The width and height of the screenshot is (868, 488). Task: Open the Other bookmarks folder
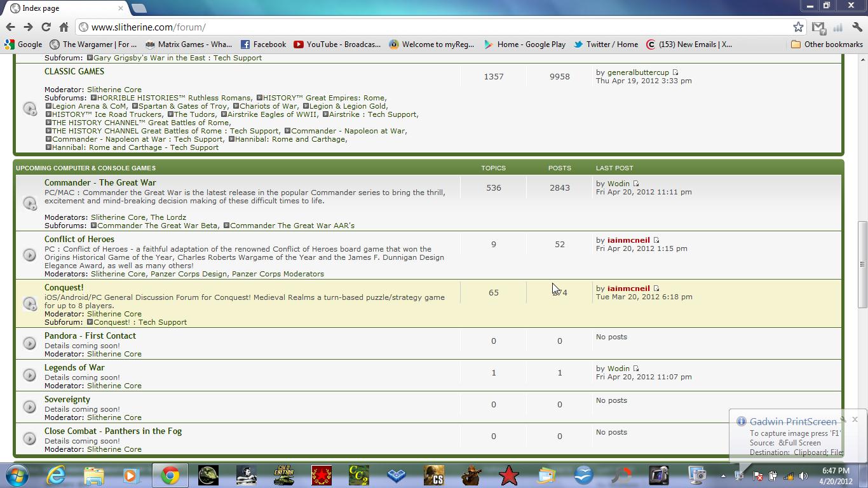tap(826, 44)
